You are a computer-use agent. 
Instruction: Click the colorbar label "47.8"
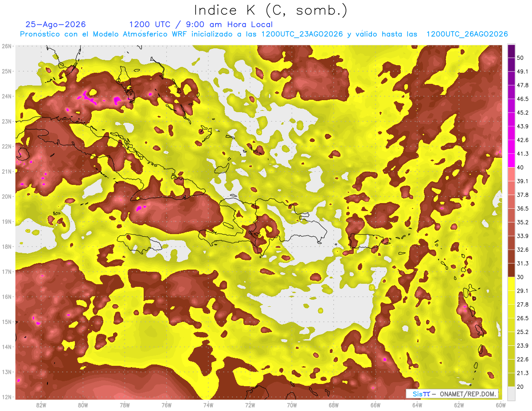pyautogui.click(x=523, y=85)
